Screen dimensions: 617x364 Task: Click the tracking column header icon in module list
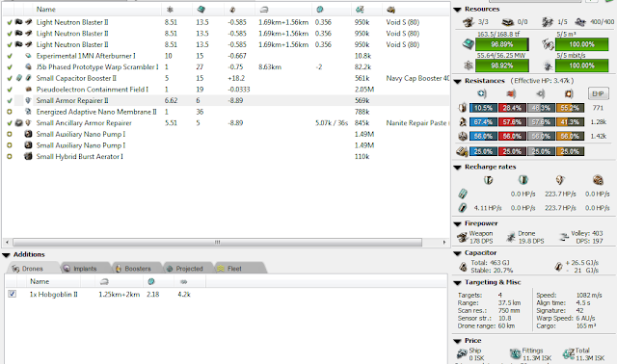pyautogui.click(x=320, y=10)
